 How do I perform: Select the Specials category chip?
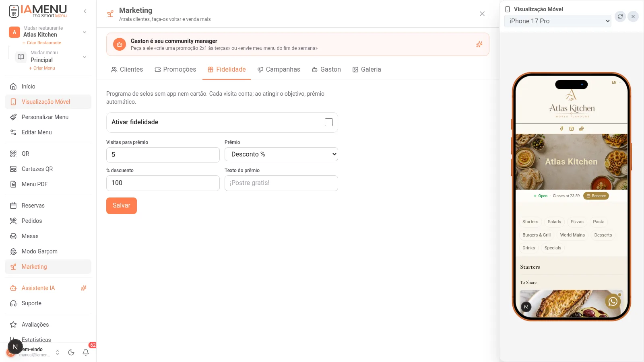pyautogui.click(x=553, y=248)
